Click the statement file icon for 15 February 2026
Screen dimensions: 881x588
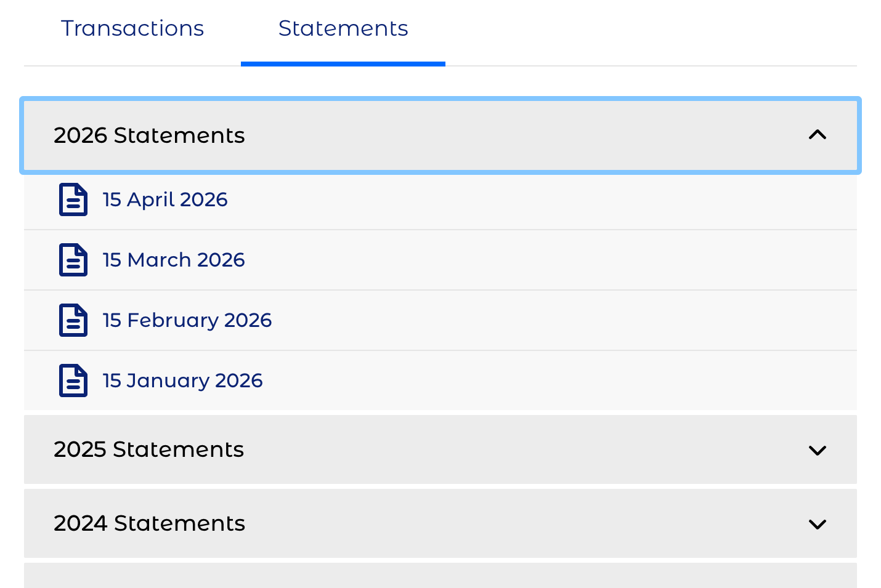coord(73,320)
